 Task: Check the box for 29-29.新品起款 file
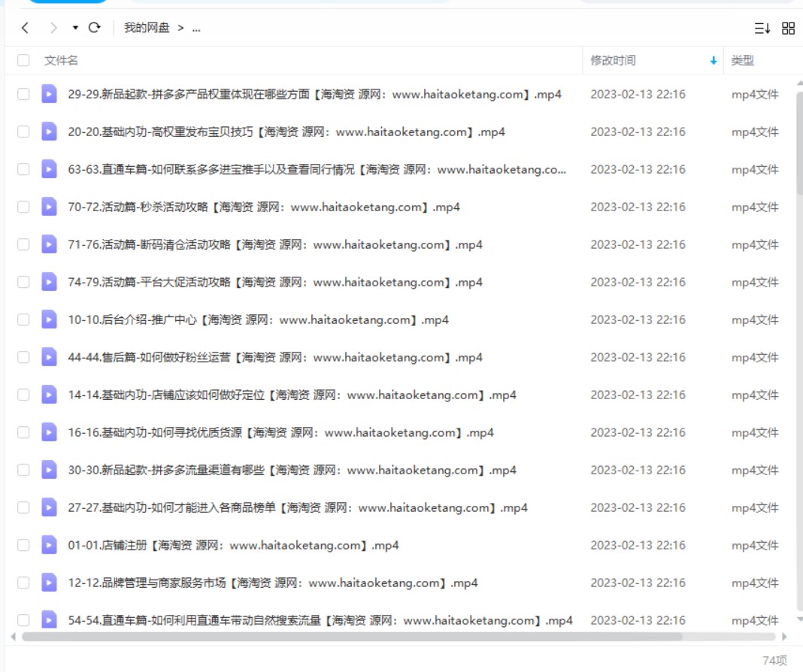23,94
